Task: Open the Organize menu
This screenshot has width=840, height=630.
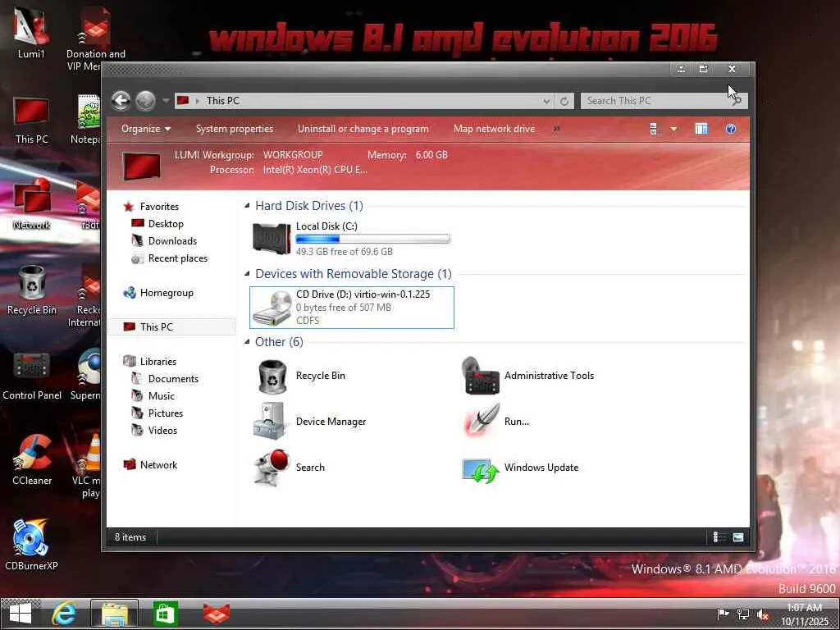Action: coord(146,129)
